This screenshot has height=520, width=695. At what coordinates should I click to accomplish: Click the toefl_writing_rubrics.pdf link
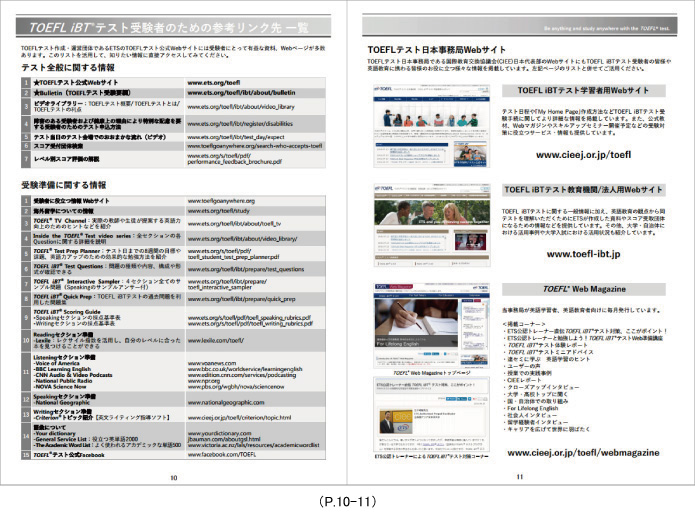click(x=250, y=324)
